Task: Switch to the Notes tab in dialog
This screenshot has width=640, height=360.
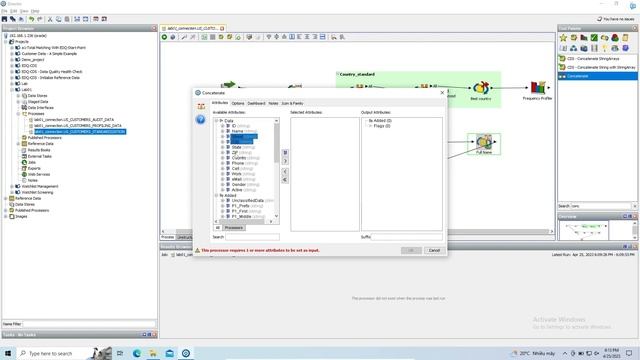Action: point(273,103)
